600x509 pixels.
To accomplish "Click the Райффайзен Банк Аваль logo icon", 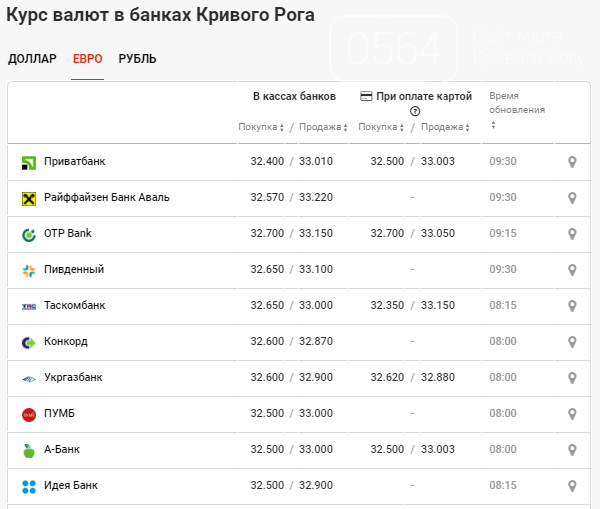I will click(x=29, y=199).
